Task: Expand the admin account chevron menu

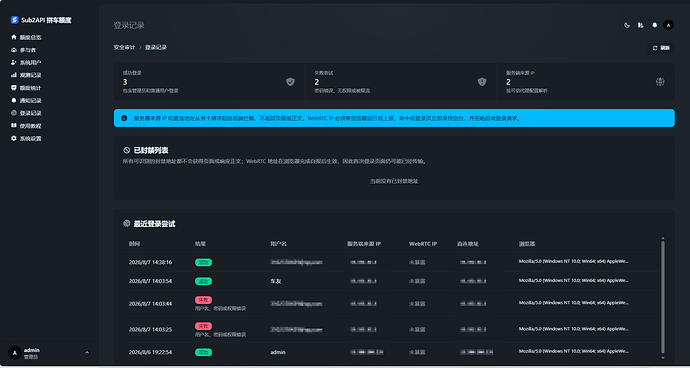Action: click(87, 353)
